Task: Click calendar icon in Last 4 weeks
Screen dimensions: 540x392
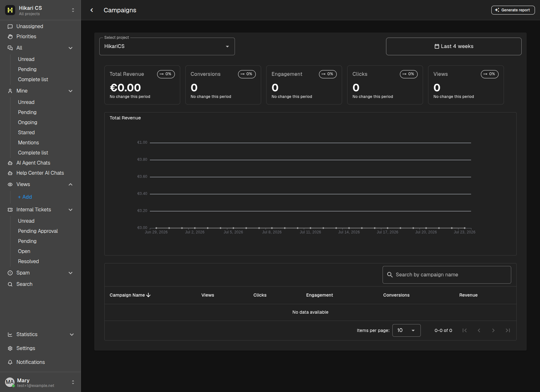Action: (x=437, y=46)
